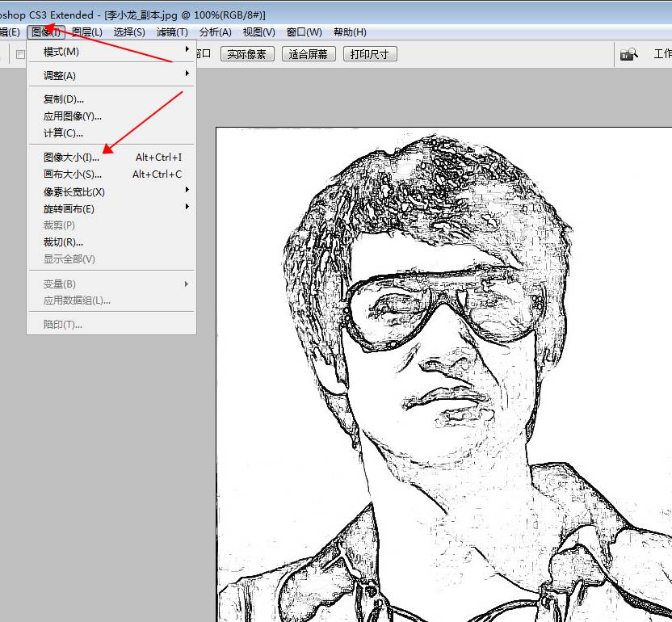Click the 打印尺寸 print size button
The image size is (672, 622).
[370, 54]
